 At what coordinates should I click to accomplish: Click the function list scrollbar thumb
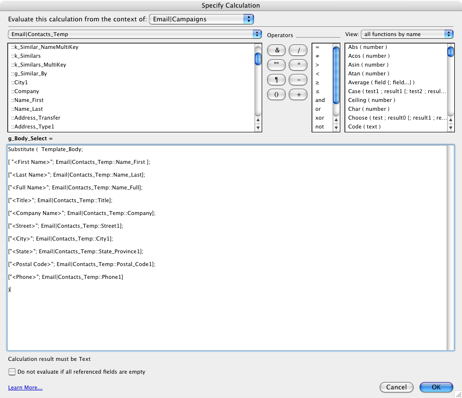point(450,52)
